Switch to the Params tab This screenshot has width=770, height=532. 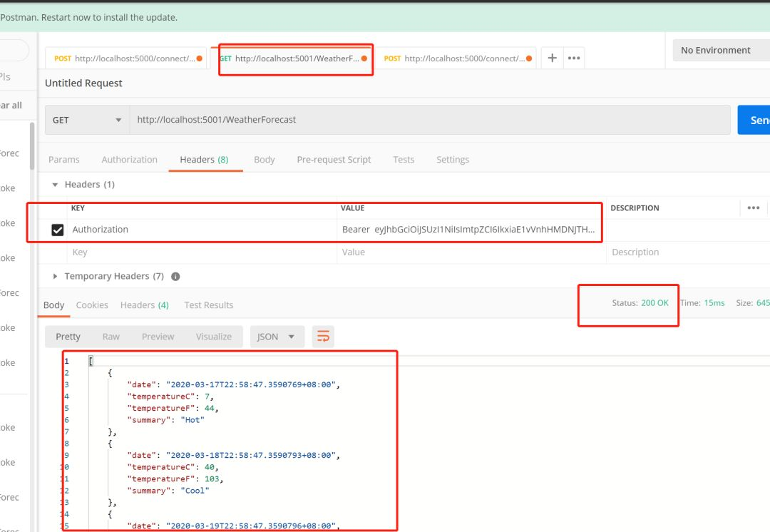click(64, 160)
